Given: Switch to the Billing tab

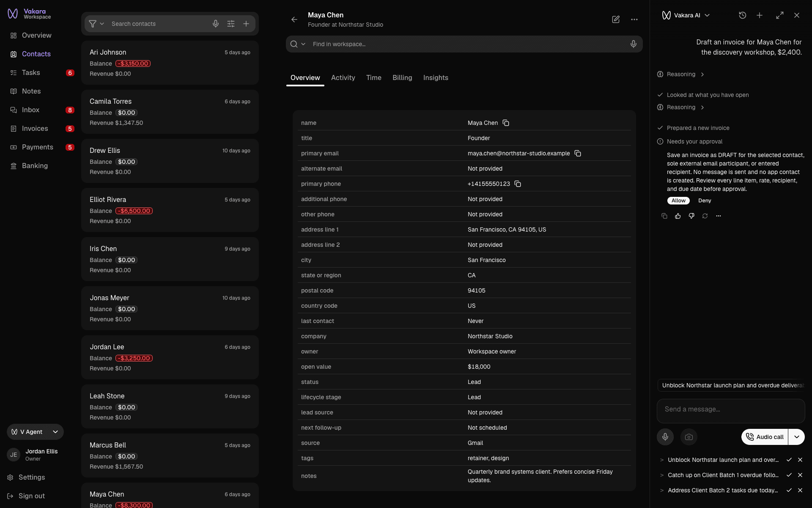Looking at the screenshot, I should (402, 77).
